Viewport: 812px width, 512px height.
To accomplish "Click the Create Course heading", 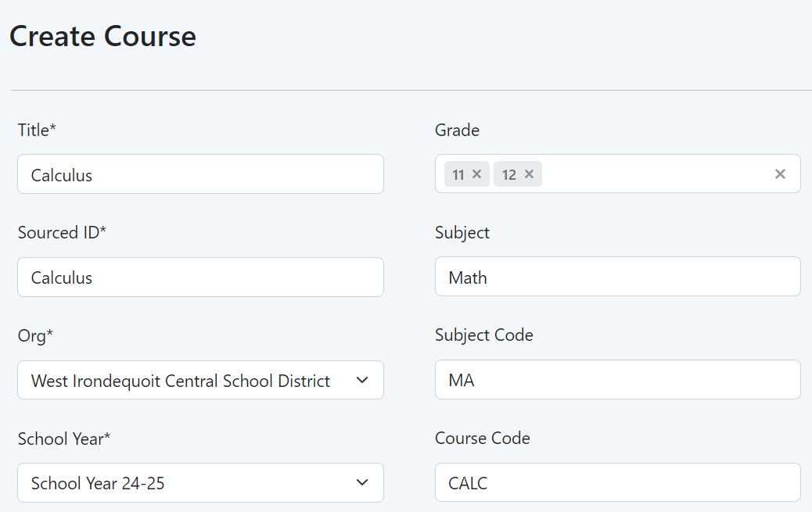I will pos(102,37).
